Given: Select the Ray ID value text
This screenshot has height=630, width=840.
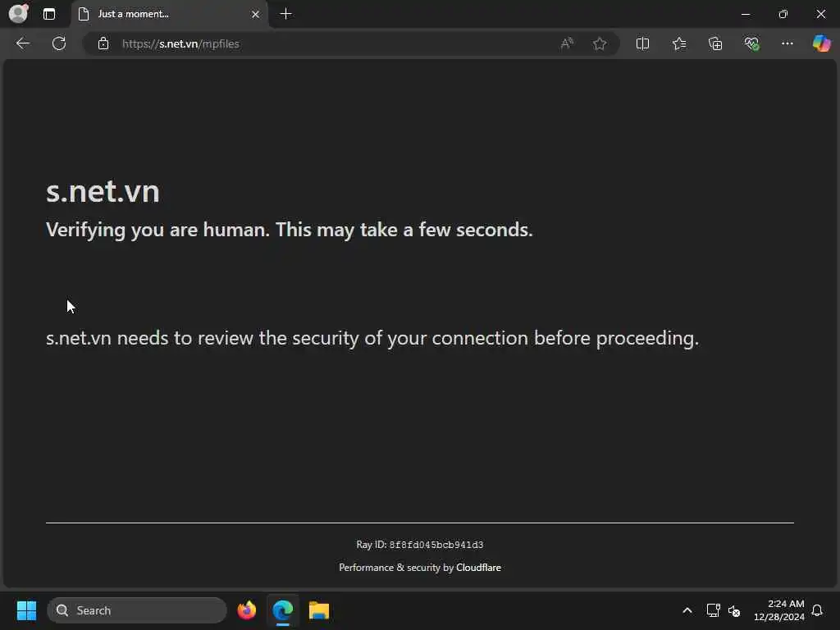Looking at the screenshot, I should point(436,545).
